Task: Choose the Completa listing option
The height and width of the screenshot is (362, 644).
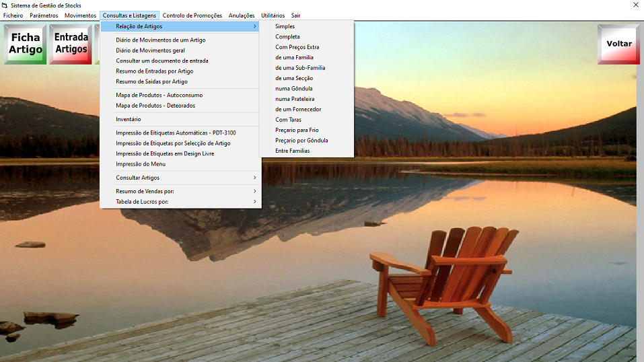Action: pyautogui.click(x=287, y=37)
